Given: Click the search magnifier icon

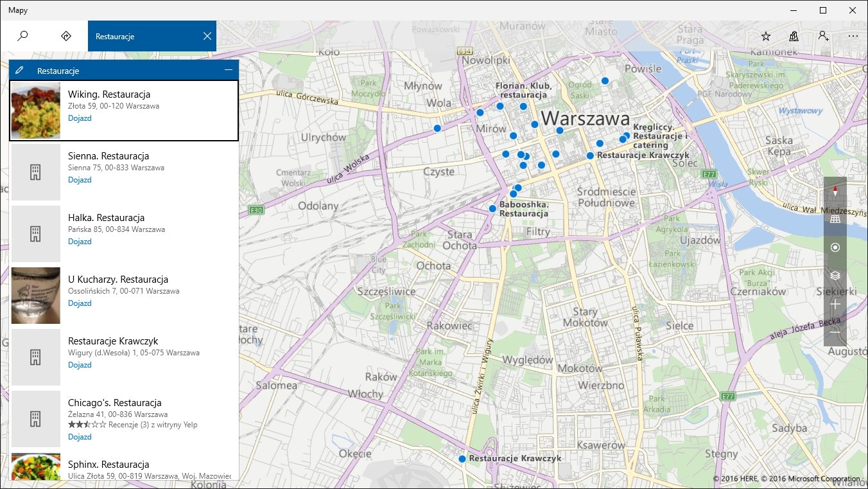Looking at the screenshot, I should click(22, 36).
